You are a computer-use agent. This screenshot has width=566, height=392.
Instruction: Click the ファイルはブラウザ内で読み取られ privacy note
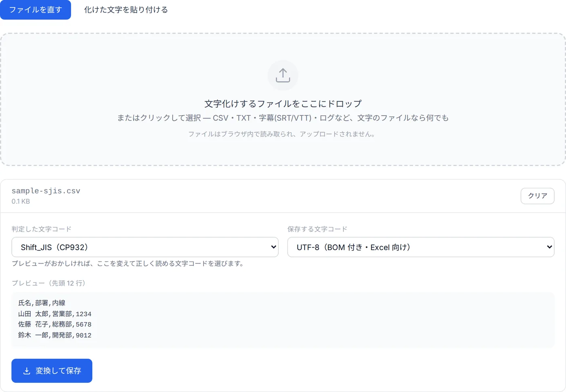click(283, 134)
